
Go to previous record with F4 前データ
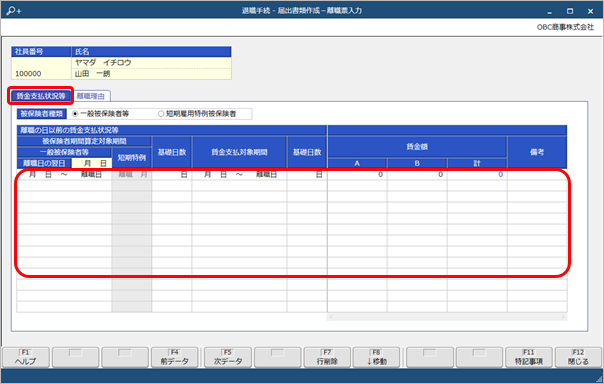click(174, 357)
